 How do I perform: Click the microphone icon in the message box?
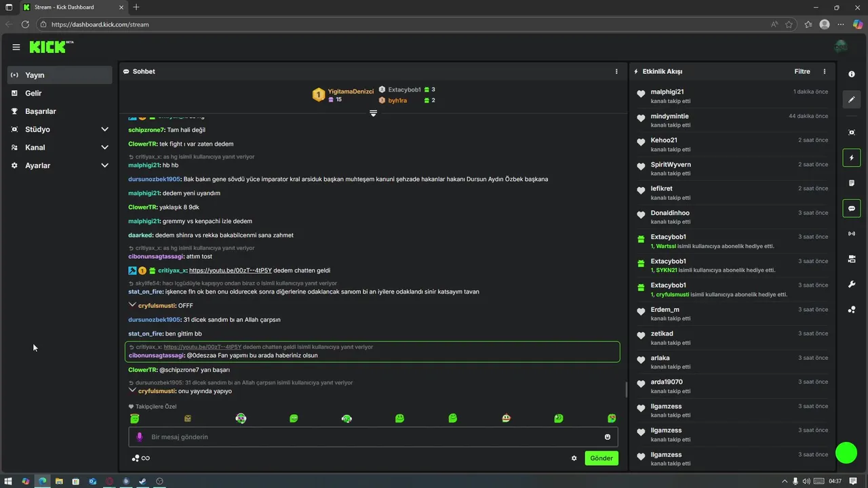coord(140,437)
